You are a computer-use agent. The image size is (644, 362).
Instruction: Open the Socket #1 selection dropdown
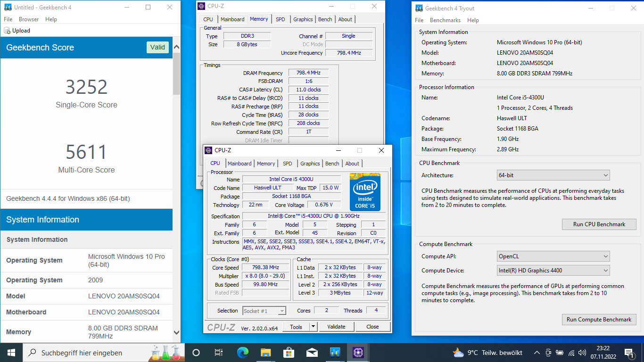[264, 311]
